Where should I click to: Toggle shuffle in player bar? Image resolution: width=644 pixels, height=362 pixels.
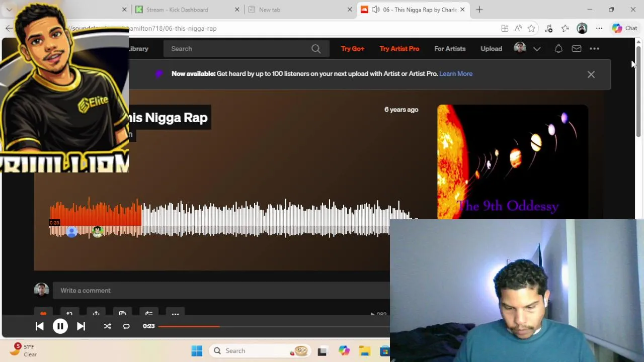(x=107, y=326)
